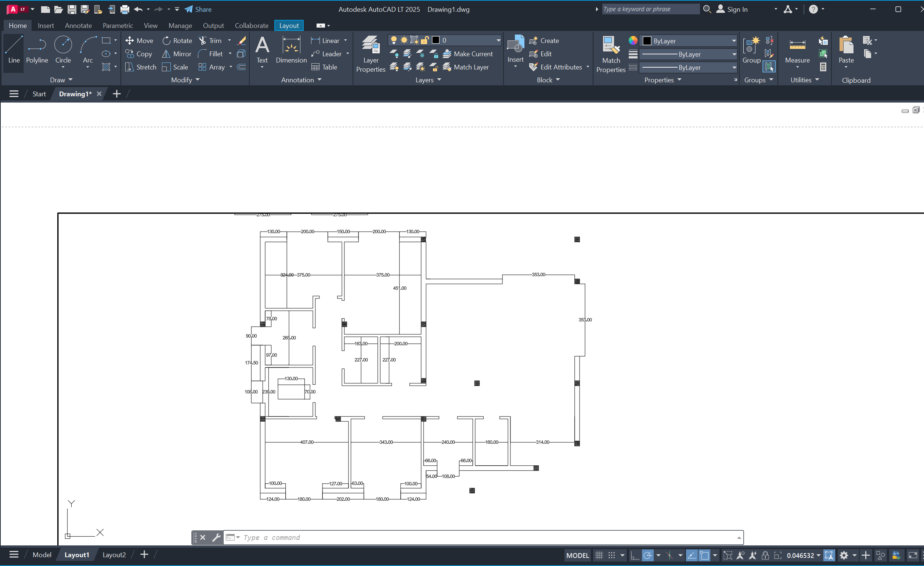
Task: Select the Circle drawing tool
Action: click(x=63, y=50)
